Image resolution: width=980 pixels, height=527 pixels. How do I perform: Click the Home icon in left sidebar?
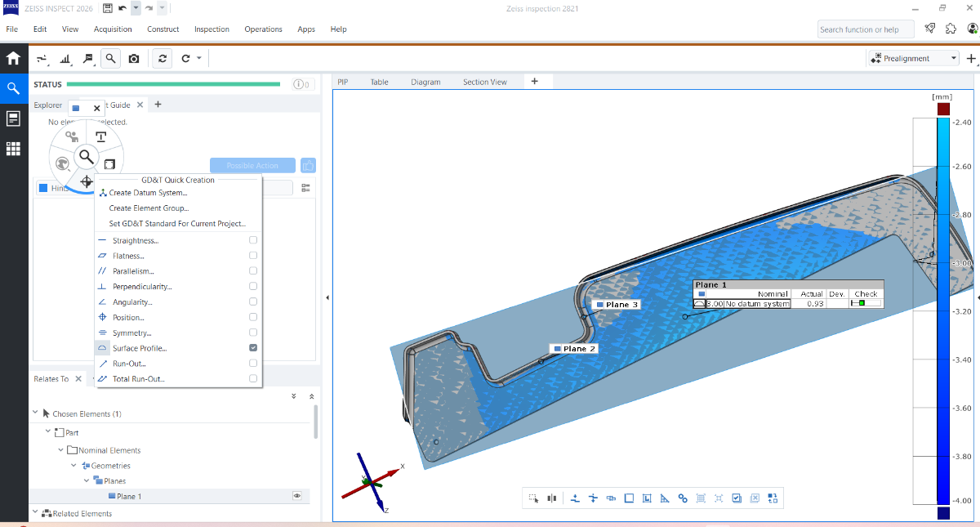13,59
